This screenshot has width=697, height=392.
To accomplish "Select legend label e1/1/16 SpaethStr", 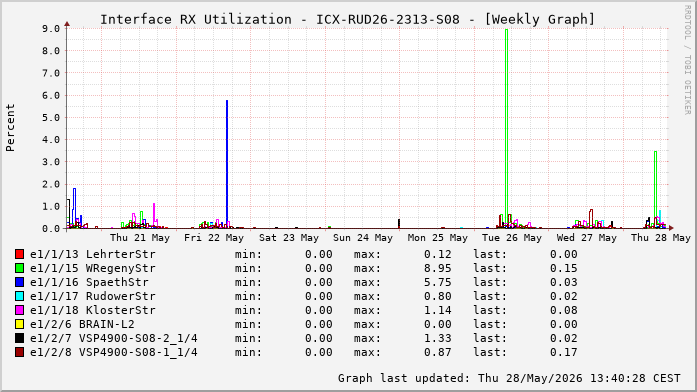I will [x=89, y=282].
